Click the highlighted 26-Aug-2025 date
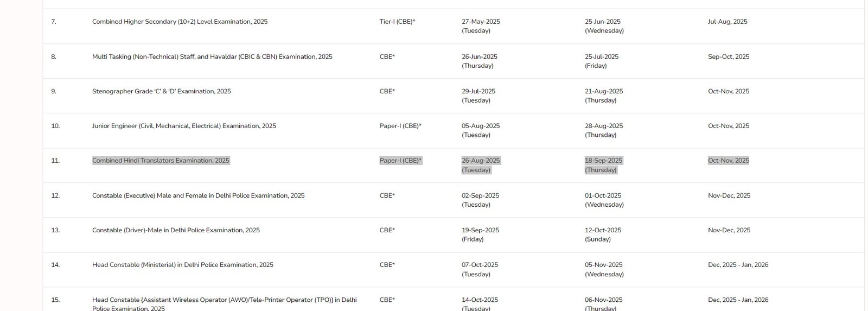 [481, 161]
